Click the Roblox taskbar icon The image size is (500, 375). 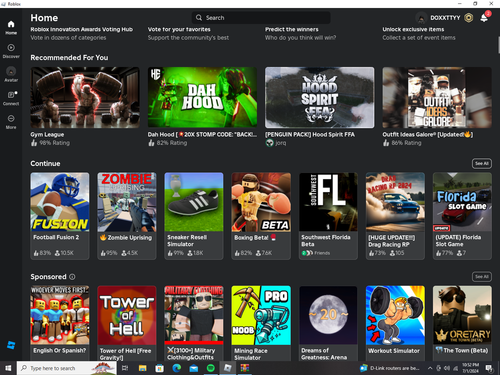(x=228, y=368)
